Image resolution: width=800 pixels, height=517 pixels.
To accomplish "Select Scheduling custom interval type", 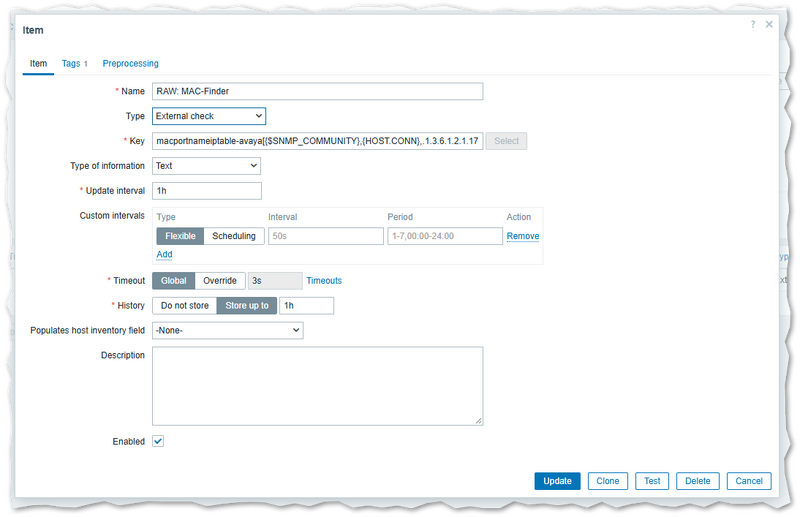I will point(234,236).
